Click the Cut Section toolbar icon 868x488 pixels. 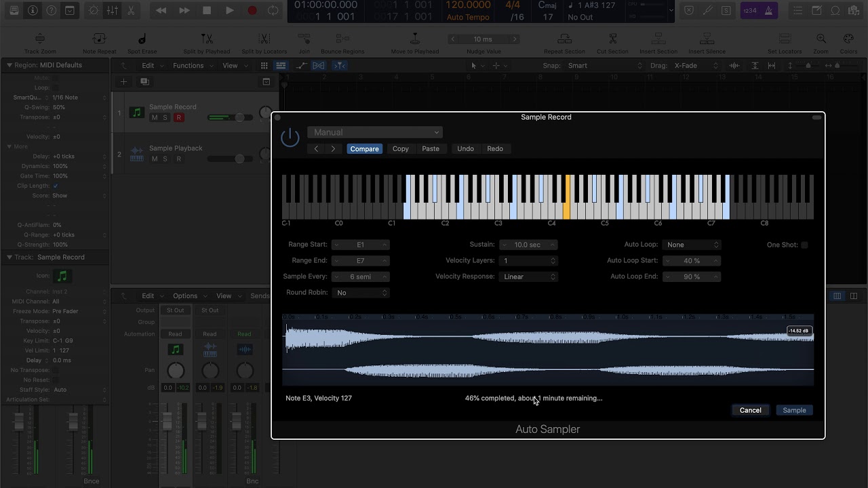pyautogui.click(x=612, y=39)
